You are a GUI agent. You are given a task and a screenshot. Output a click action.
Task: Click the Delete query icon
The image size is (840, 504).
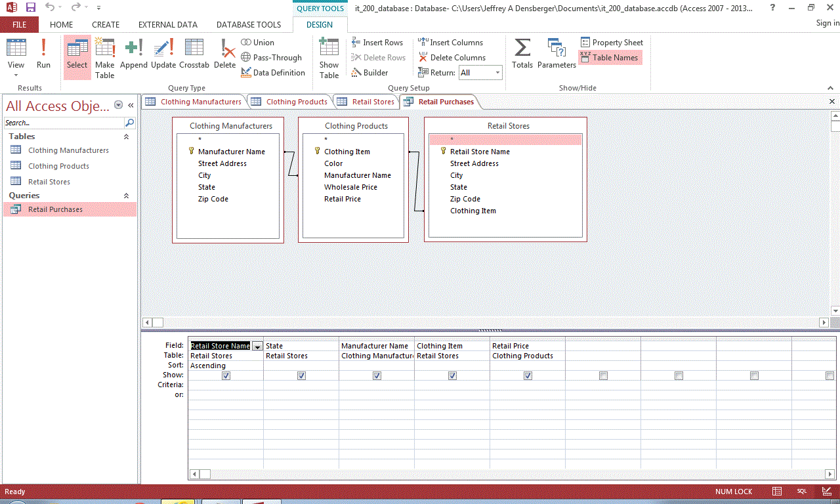click(x=224, y=54)
